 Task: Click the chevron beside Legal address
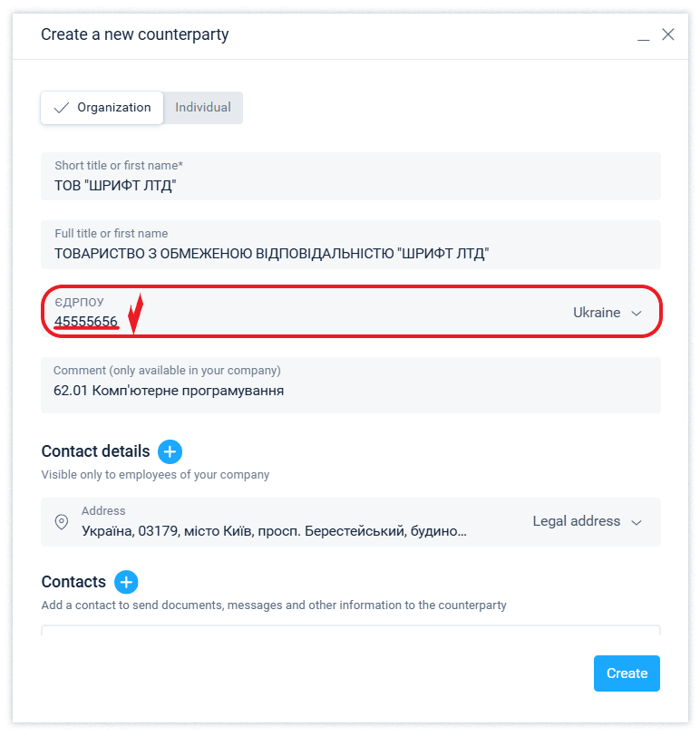click(637, 522)
